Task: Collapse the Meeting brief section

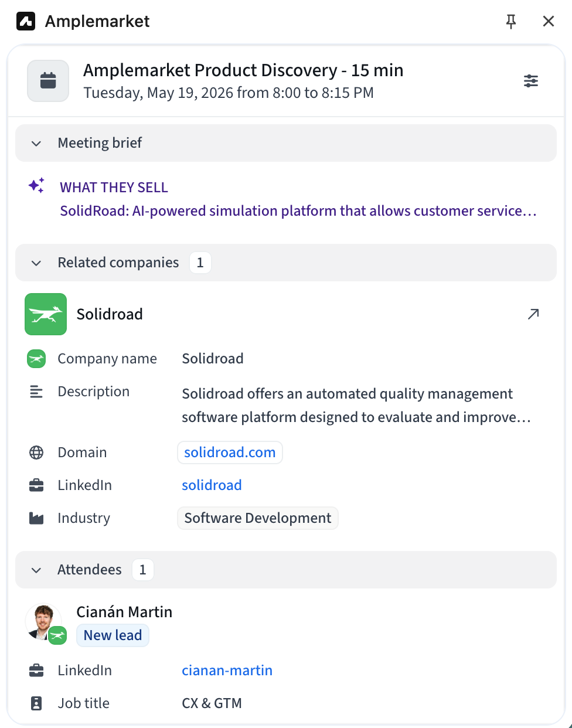Action: pyautogui.click(x=36, y=144)
